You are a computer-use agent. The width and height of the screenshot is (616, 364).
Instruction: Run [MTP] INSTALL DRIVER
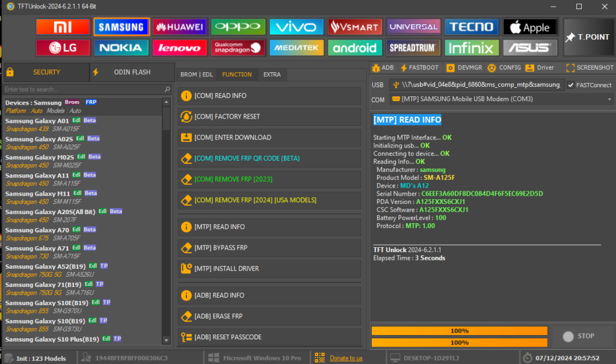269,268
